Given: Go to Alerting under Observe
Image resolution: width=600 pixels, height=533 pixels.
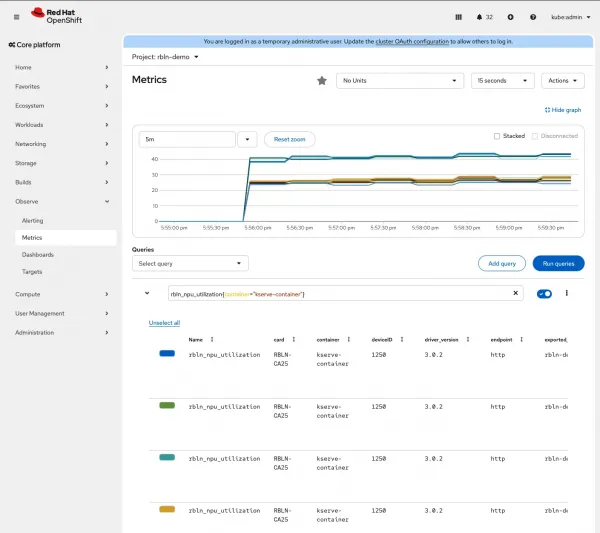Looking at the screenshot, I should pos(65,221).
